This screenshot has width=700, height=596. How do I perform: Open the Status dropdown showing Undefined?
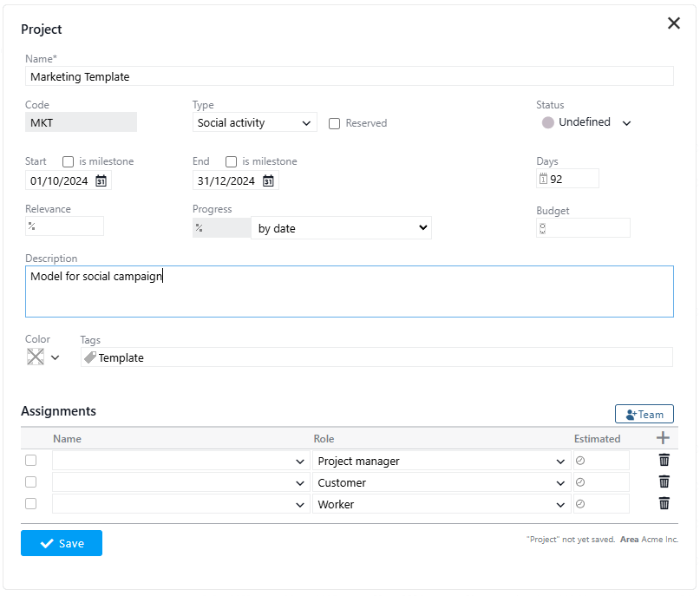(586, 122)
